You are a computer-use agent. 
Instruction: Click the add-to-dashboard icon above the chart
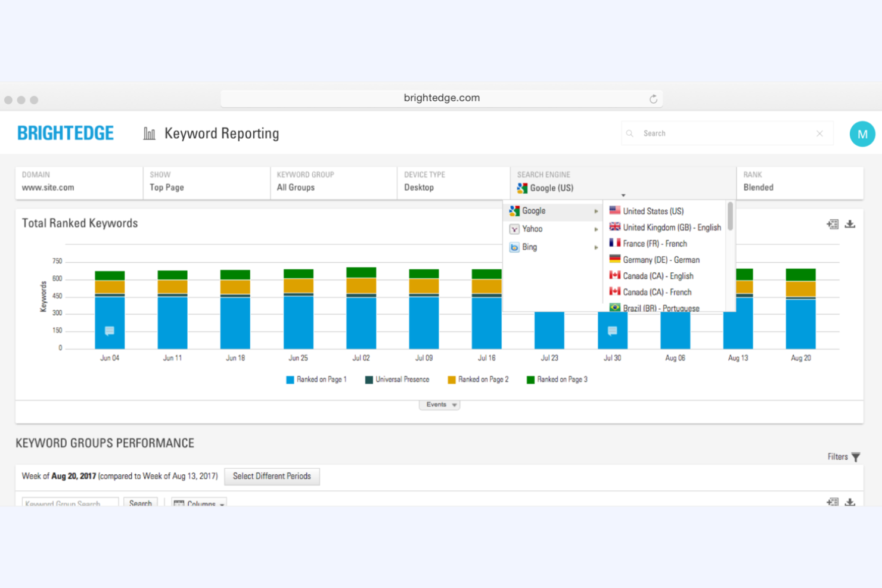coord(832,224)
